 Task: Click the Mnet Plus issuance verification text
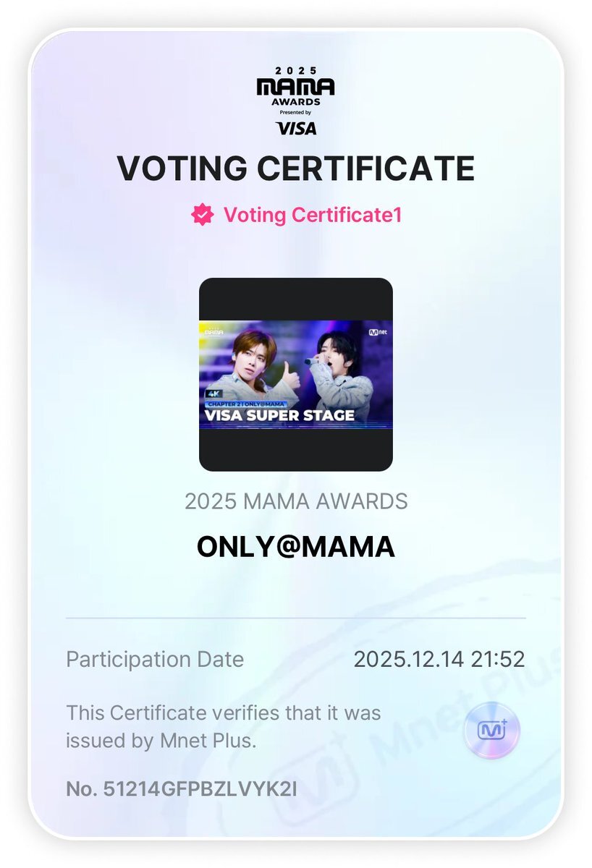click(x=223, y=726)
